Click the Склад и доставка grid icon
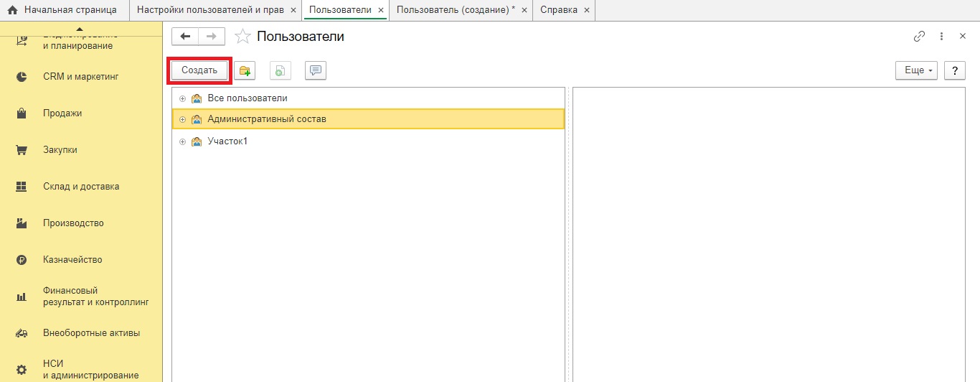This screenshot has height=382, width=980. 22,187
